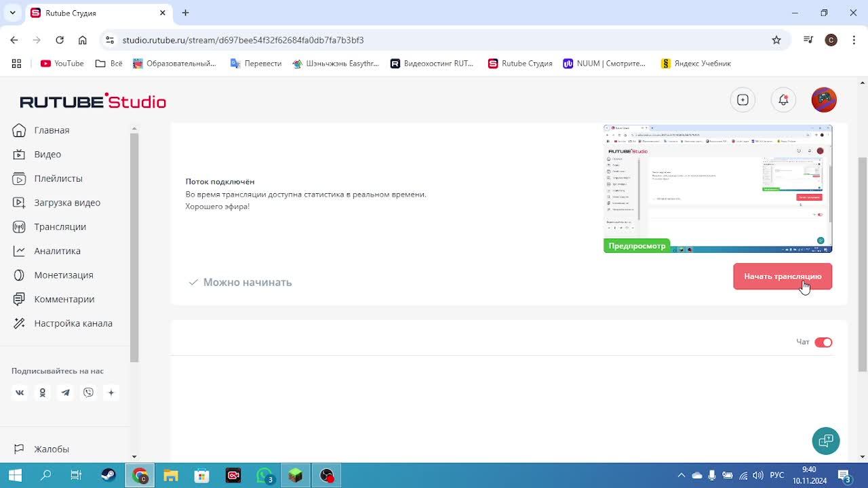This screenshot has height=488, width=868.
Task: Open Chrome media control icon
Action: 808,40
